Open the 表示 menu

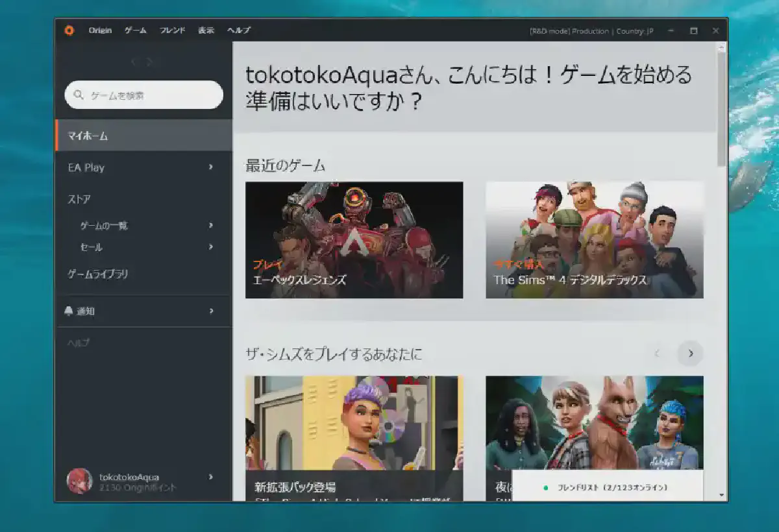[x=206, y=30]
